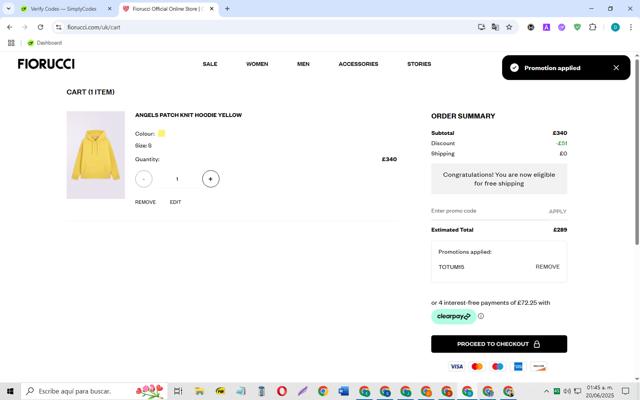Reload the Fiorucci cart page
Viewport: 640px width, 400px height.
coord(40,27)
